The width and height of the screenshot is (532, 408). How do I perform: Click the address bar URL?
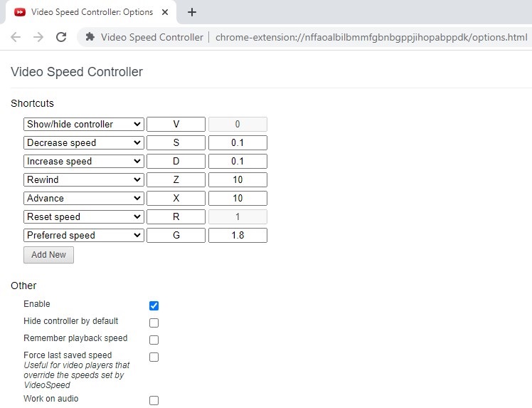tap(371, 37)
